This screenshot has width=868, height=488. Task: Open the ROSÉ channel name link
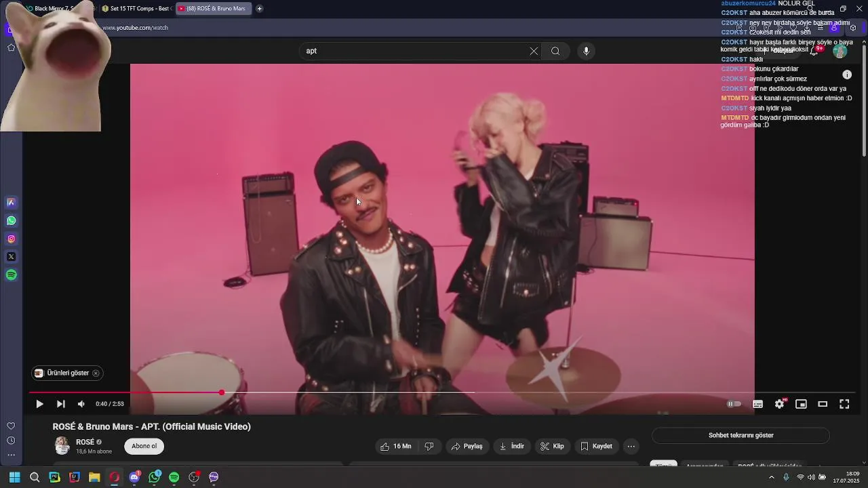click(x=85, y=442)
